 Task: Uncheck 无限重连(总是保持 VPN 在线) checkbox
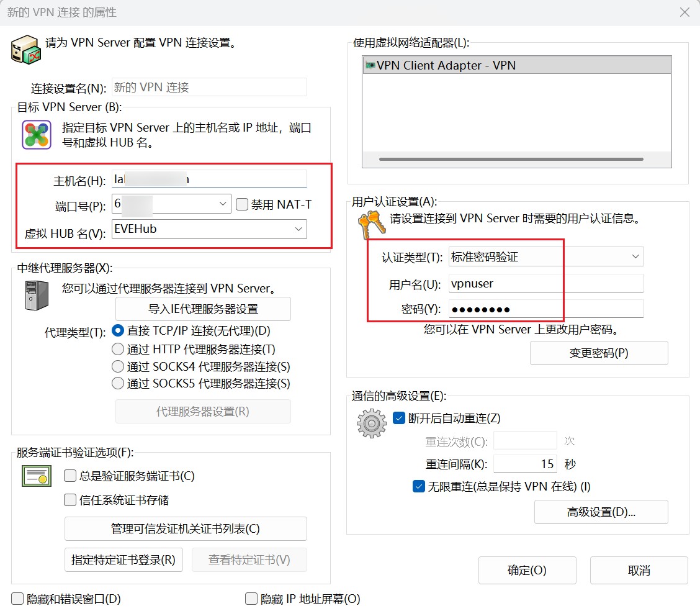pos(419,486)
